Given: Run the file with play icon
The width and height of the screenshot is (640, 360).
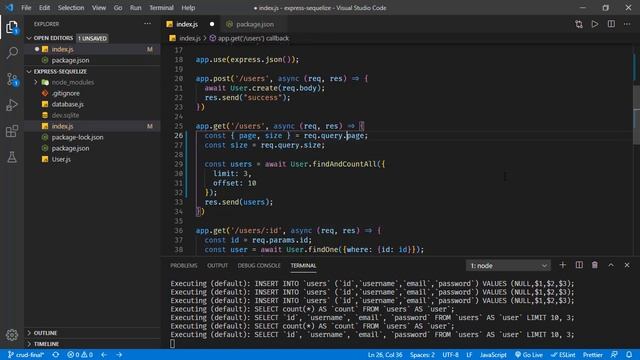Looking at the screenshot, I should click(x=595, y=24).
